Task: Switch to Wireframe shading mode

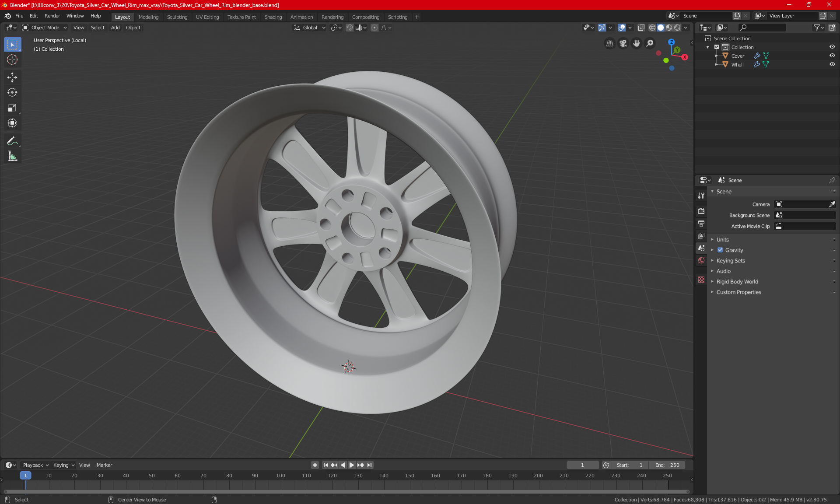Action: (652, 28)
